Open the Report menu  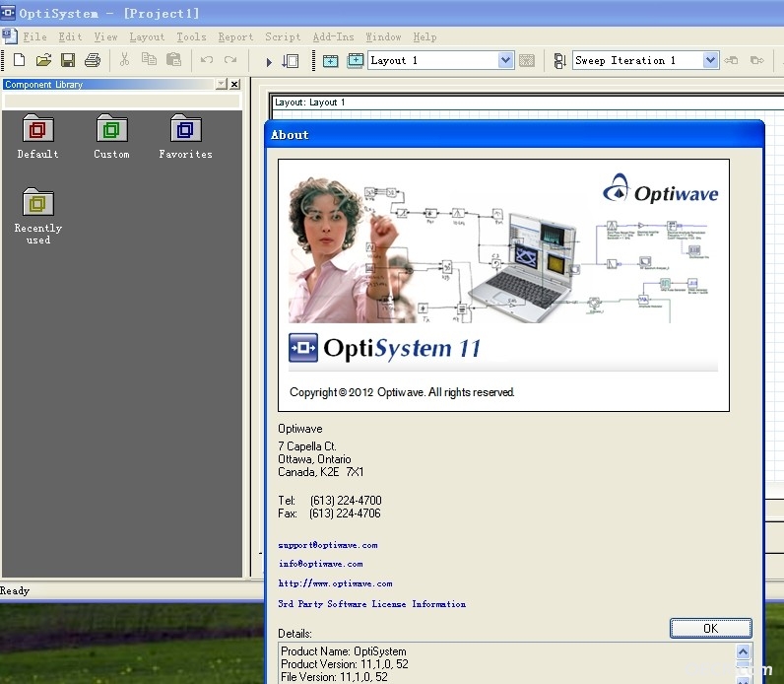point(236,37)
